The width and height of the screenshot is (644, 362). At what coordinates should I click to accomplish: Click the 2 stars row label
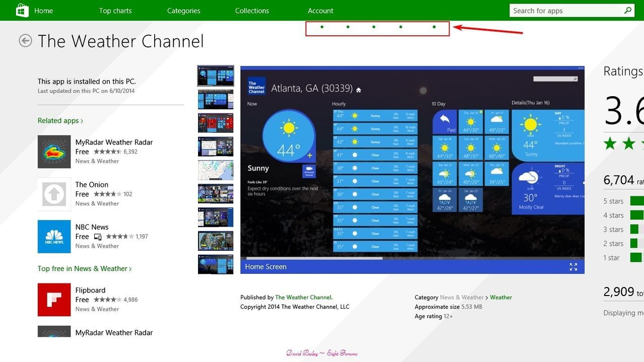click(x=613, y=243)
